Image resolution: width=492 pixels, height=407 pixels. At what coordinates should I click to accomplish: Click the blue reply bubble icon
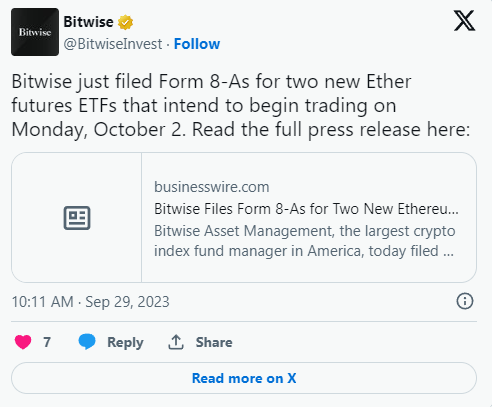[87, 342]
